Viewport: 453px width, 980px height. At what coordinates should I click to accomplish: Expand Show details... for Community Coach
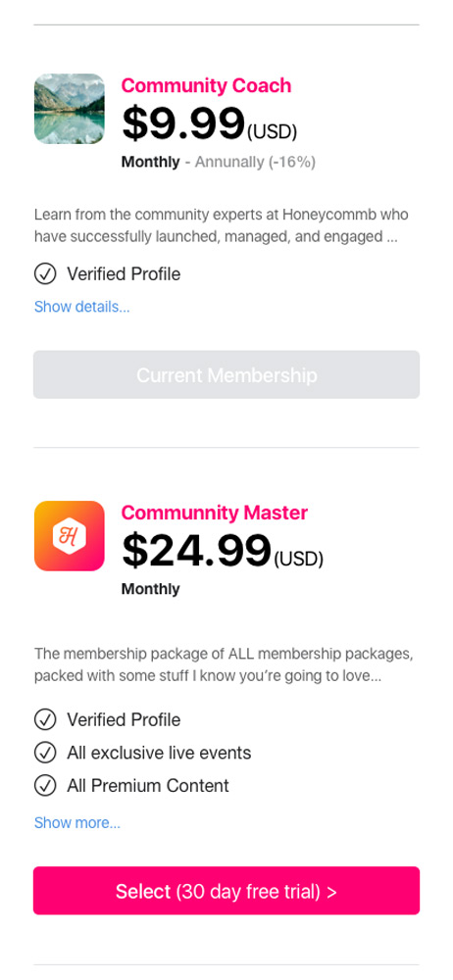tap(82, 307)
